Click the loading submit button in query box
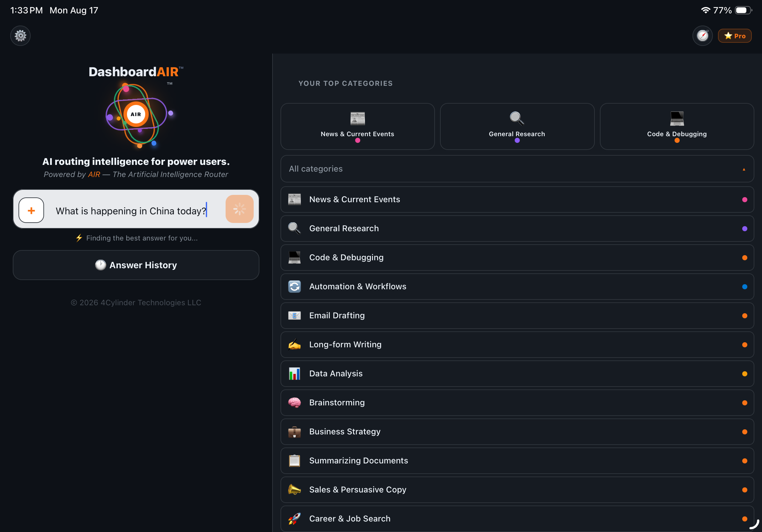 [239, 209]
